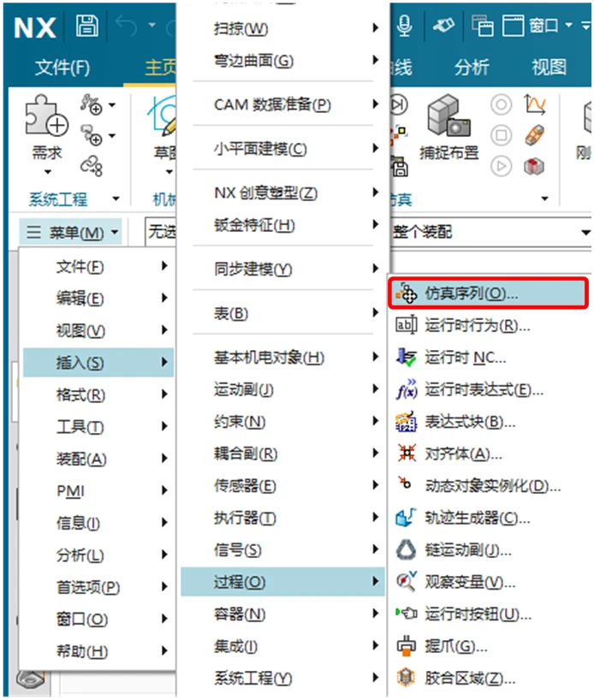This screenshot has height=700, width=594.
Task: Click the 轨迹生成器 icon
Action: (407, 518)
